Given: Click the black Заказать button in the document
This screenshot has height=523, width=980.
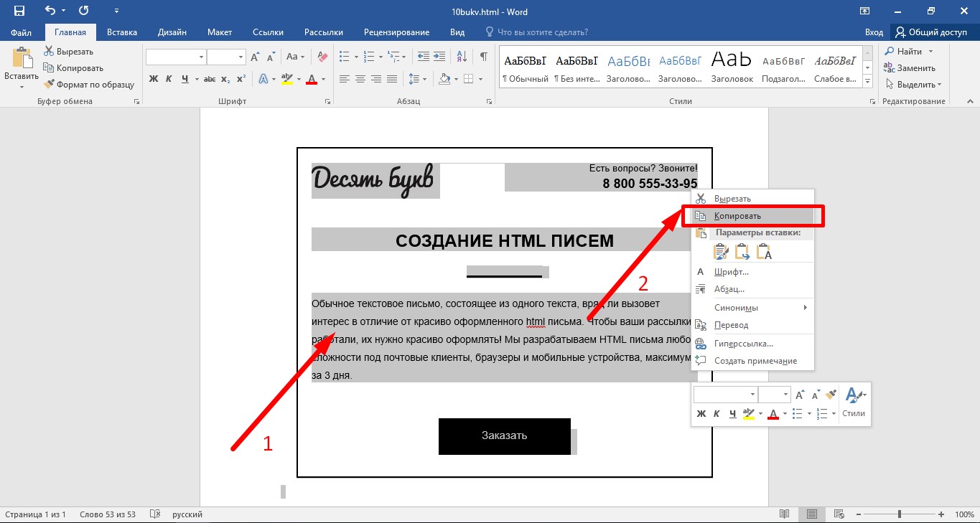Looking at the screenshot, I should pyautogui.click(x=505, y=436).
